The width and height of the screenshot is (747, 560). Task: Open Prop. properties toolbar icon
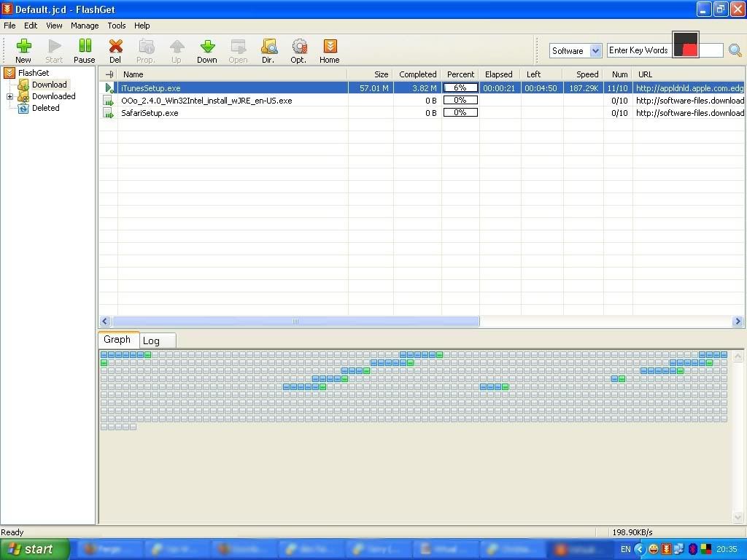146,51
